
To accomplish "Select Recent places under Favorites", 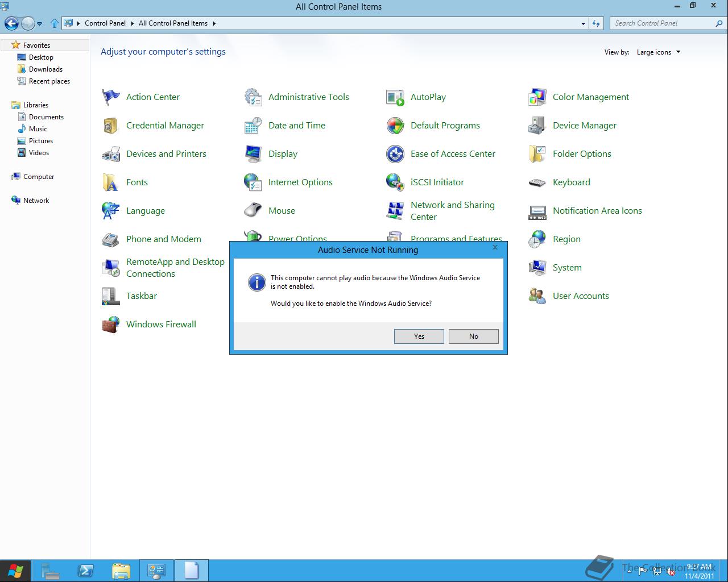I will click(49, 81).
